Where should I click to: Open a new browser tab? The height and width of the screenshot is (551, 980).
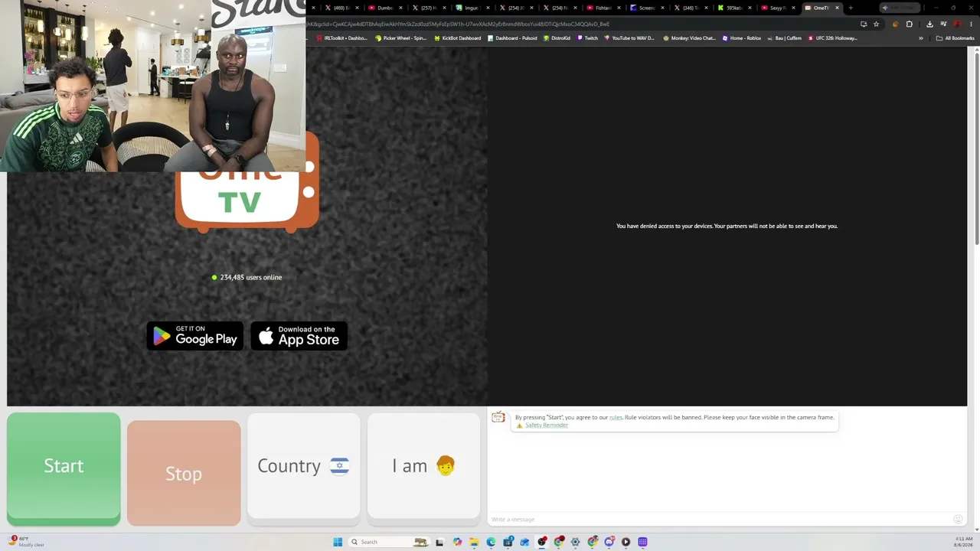pyautogui.click(x=851, y=8)
